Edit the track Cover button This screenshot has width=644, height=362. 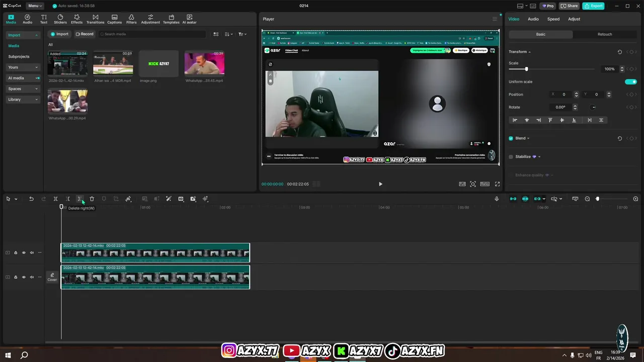pos(52,277)
